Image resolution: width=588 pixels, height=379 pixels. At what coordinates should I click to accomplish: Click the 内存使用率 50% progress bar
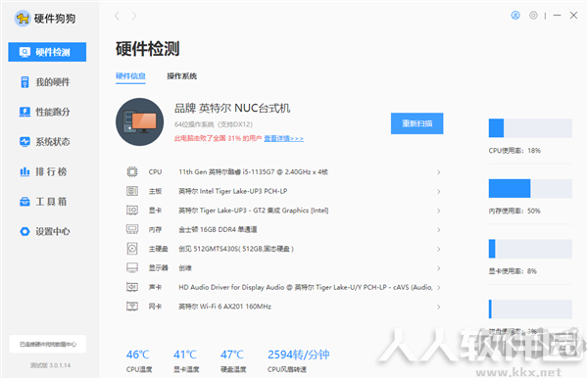pos(530,188)
